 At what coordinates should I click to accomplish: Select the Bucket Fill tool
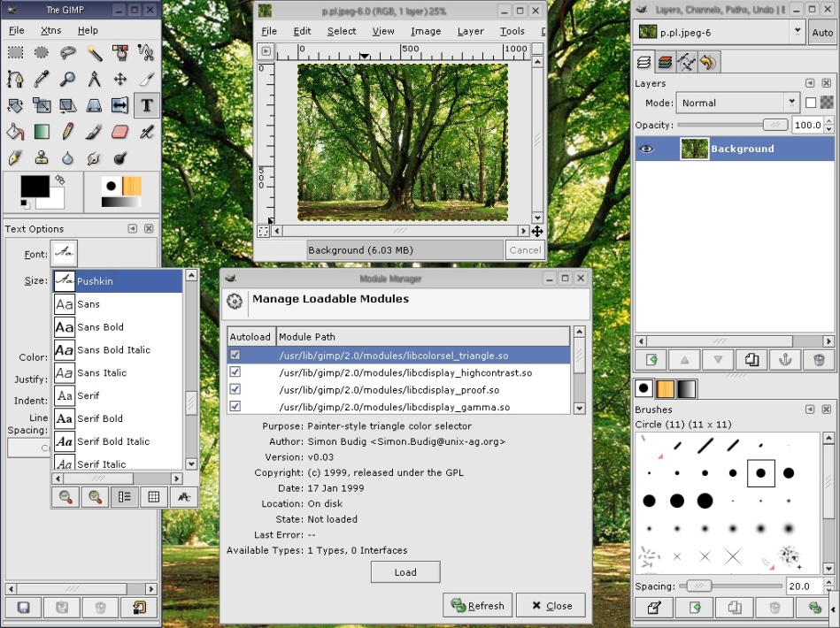[x=15, y=132]
